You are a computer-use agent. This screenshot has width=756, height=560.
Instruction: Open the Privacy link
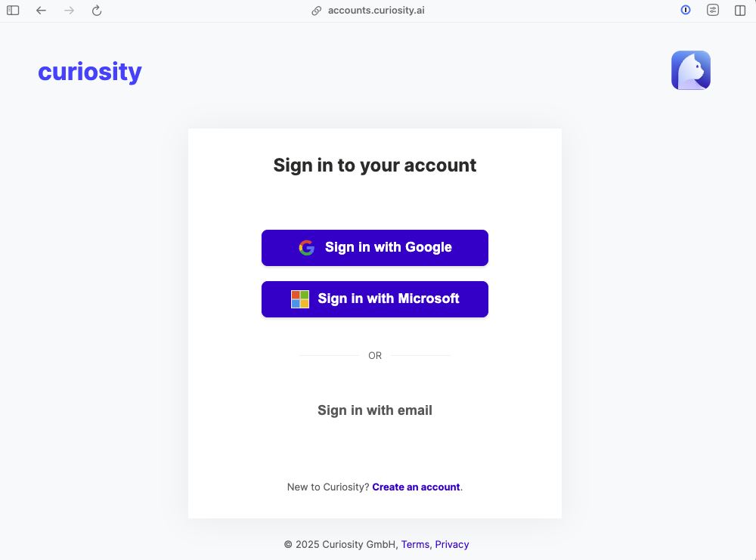[x=451, y=544]
